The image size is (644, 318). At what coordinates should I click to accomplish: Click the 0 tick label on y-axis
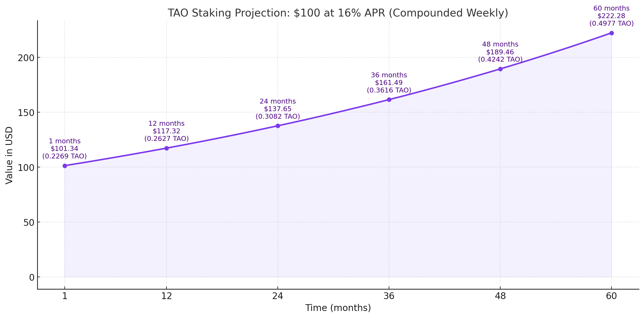click(32, 277)
